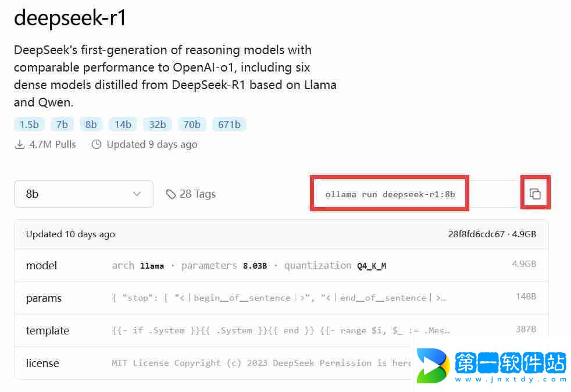571x392 pixels.
Task: Click the clock icon next to Updated 9 days ago
Action: coord(97,145)
